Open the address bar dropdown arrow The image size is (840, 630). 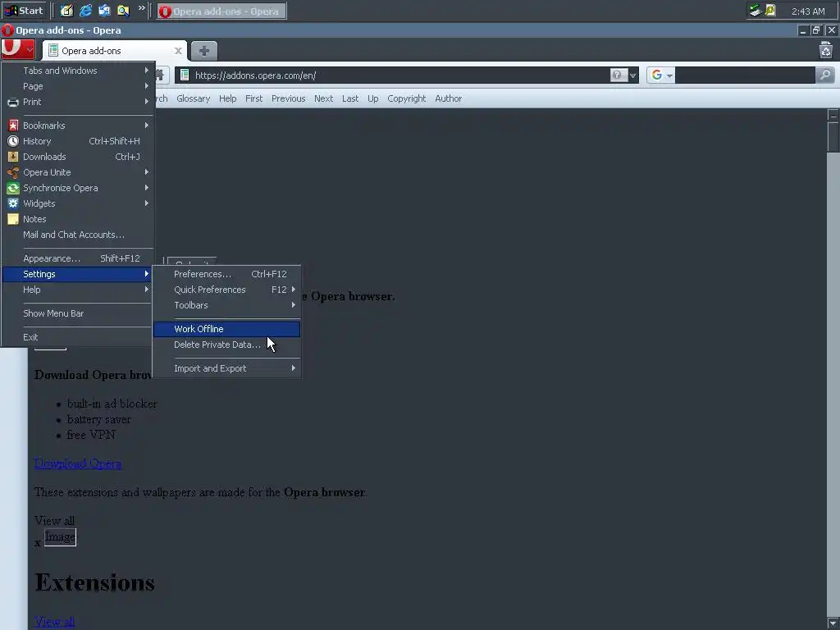click(632, 75)
